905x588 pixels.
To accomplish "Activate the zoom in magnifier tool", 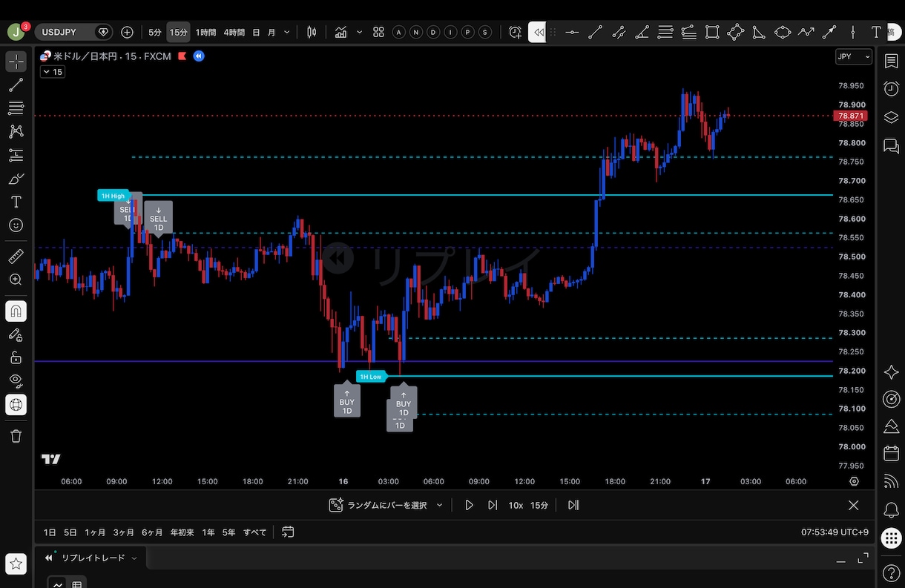I will click(16, 280).
